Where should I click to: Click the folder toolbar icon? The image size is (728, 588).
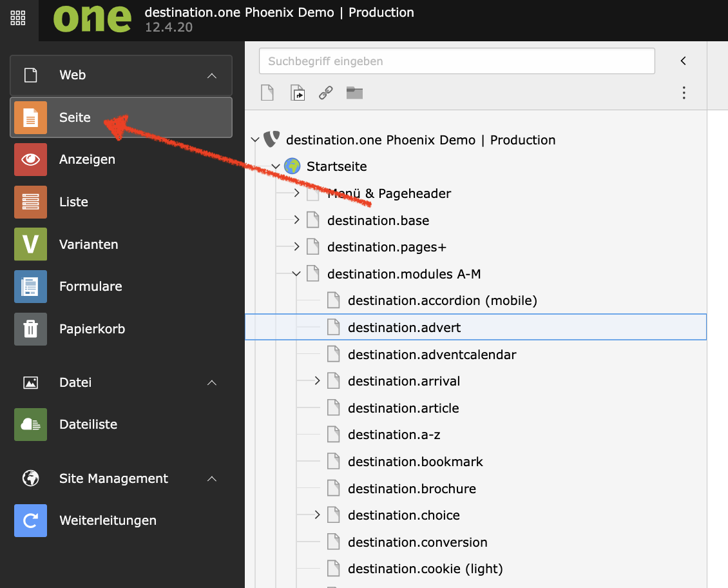click(355, 93)
